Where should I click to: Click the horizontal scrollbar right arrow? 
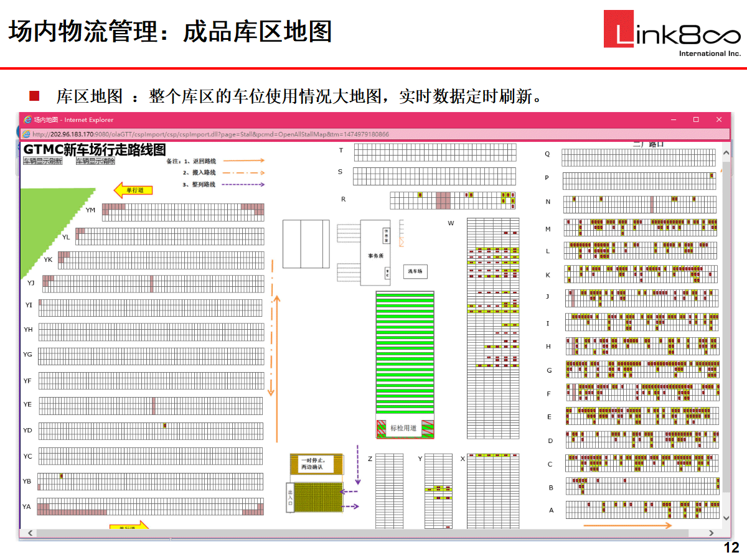pos(712,533)
